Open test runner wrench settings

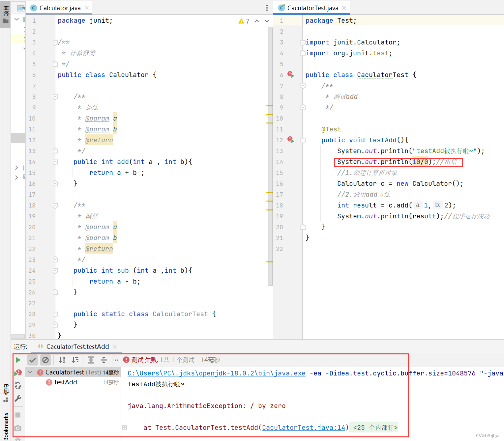18,399
